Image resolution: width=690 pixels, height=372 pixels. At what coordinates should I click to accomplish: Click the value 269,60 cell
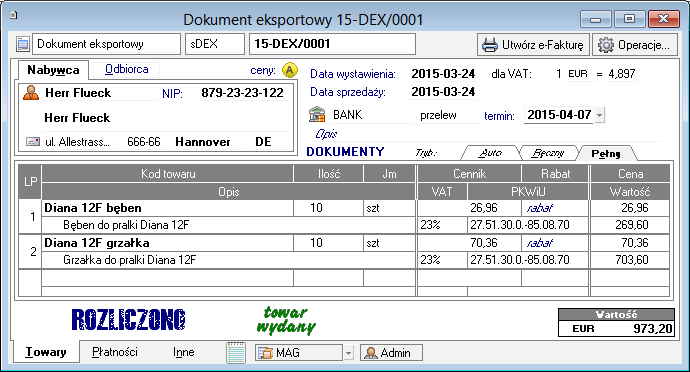pos(630,225)
